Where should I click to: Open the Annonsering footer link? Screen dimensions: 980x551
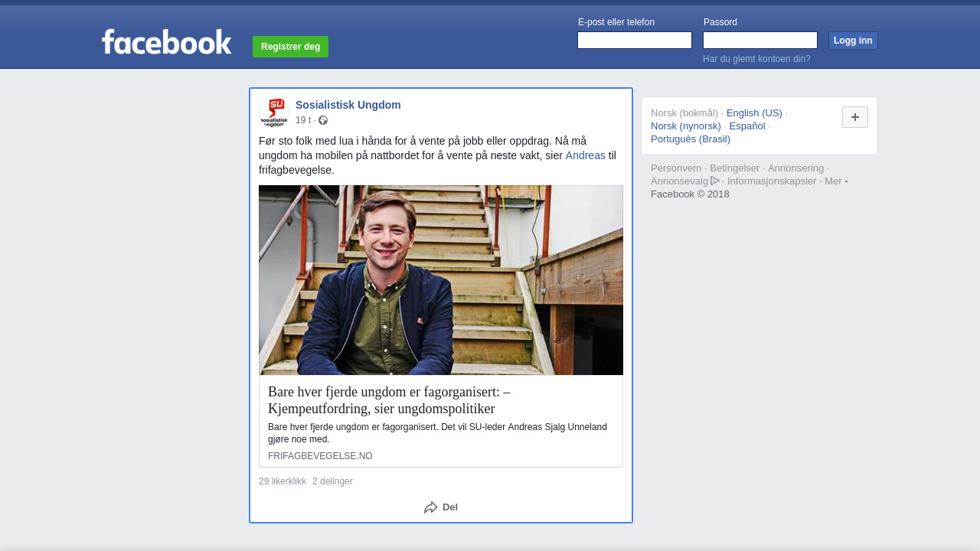(x=796, y=168)
